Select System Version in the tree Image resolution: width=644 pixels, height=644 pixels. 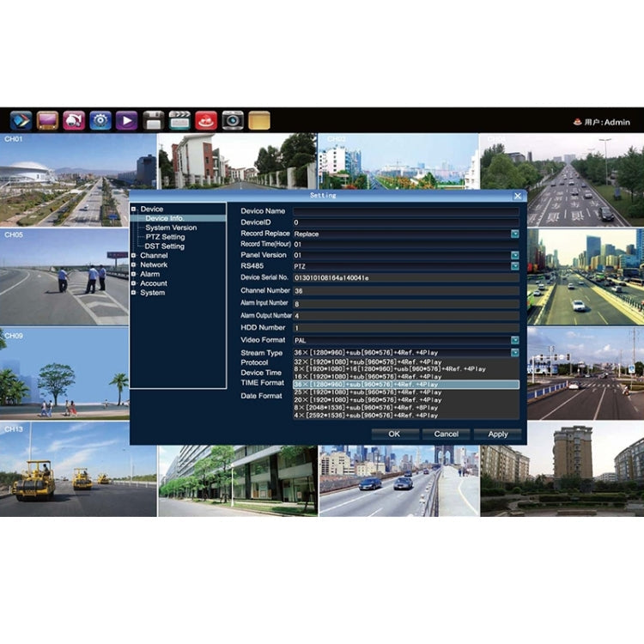click(171, 228)
